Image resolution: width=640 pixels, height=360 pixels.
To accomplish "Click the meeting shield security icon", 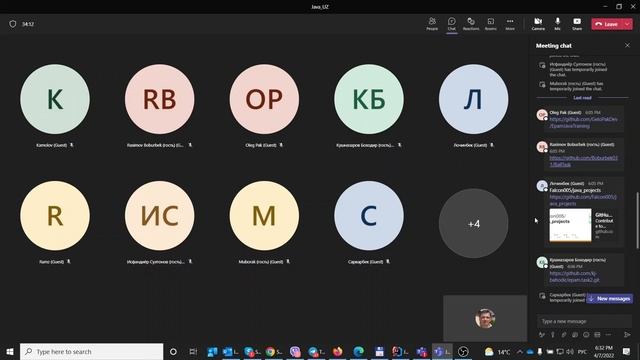I will point(13,24).
